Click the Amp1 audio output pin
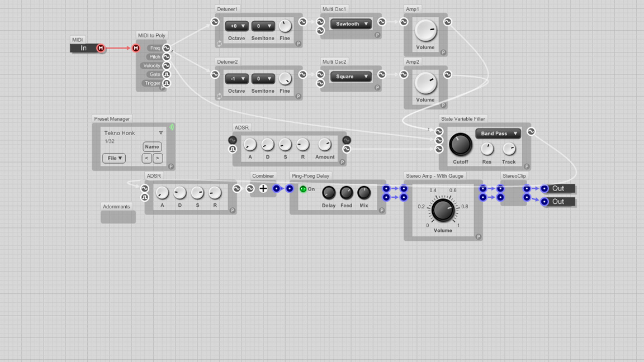The height and width of the screenshot is (362, 644). pyautogui.click(x=448, y=22)
